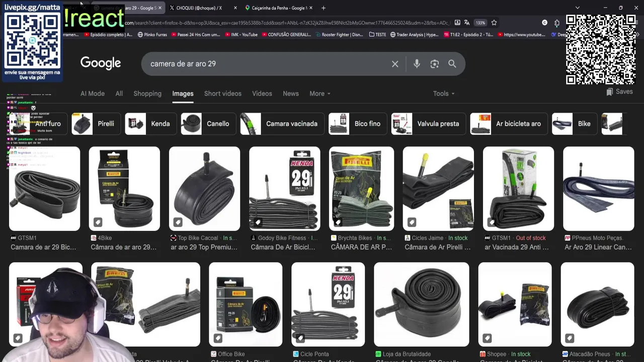This screenshot has height=362, width=644.
Task: Open the page translation icon in address bar
Action: click(x=467, y=23)
